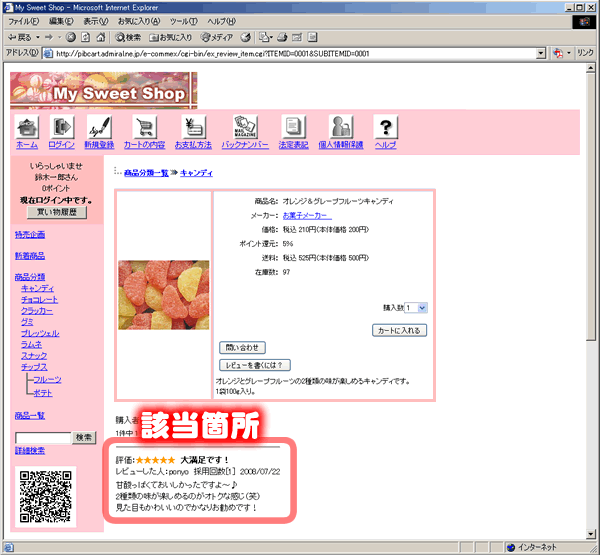Select クラッカー category in sidebar
The height and width of the screenshot is (555, 600).
[37, 311]
